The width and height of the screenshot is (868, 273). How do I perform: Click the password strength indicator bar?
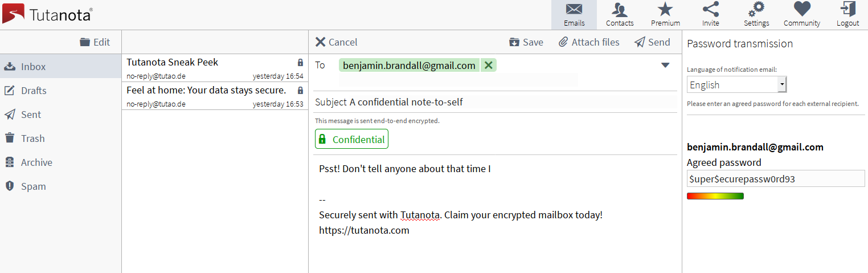(x=715, y=196)
